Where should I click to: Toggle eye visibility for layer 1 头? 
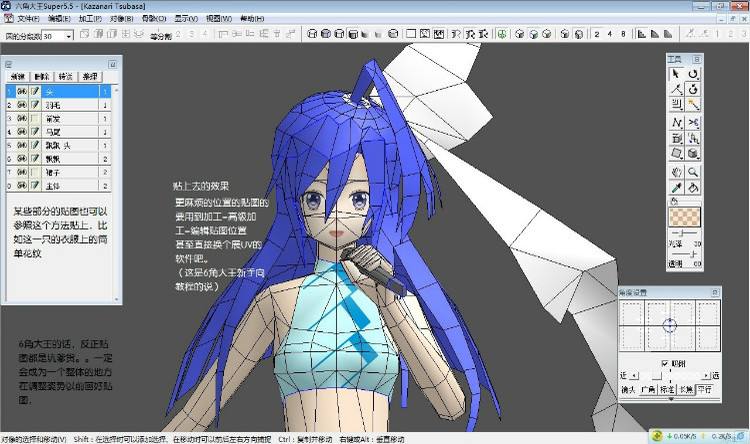(22, 91)
